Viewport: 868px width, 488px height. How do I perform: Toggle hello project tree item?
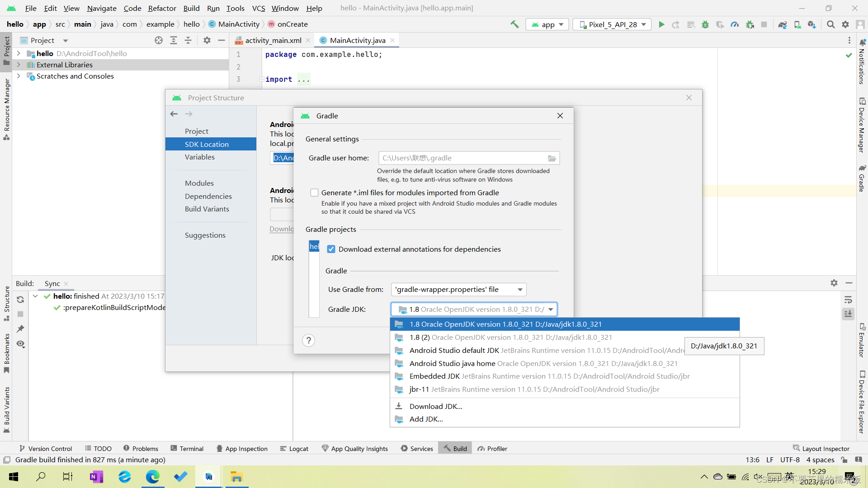click(x=19, y=53)
